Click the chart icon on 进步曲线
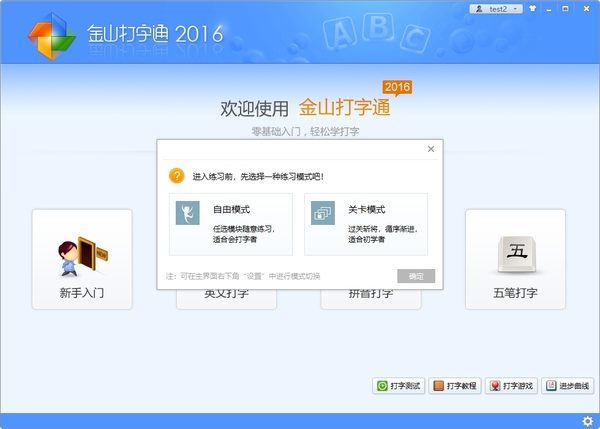600x429 pixels. coord(551,386)
